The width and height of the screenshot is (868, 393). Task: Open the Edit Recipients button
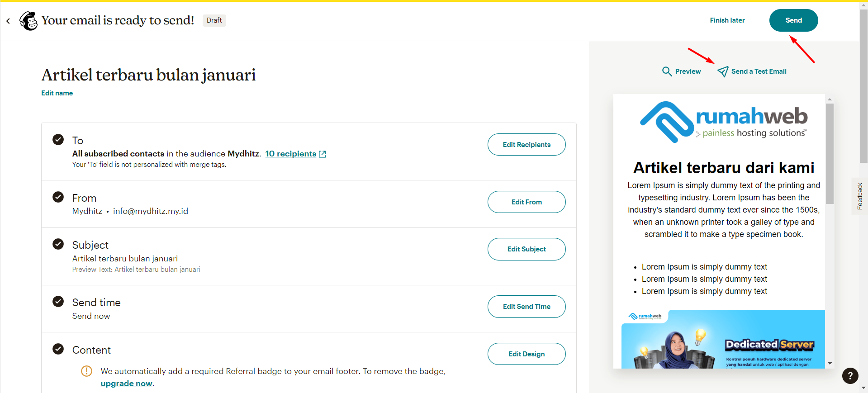pos(526,145)
